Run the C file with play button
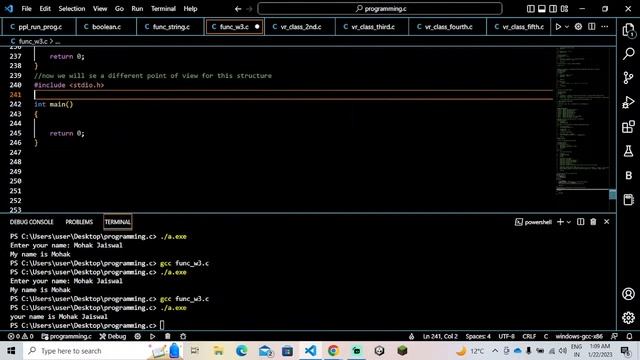 558,27
